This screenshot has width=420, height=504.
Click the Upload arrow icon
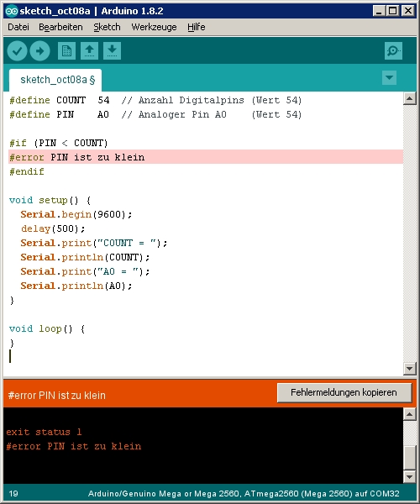point(39,50)
